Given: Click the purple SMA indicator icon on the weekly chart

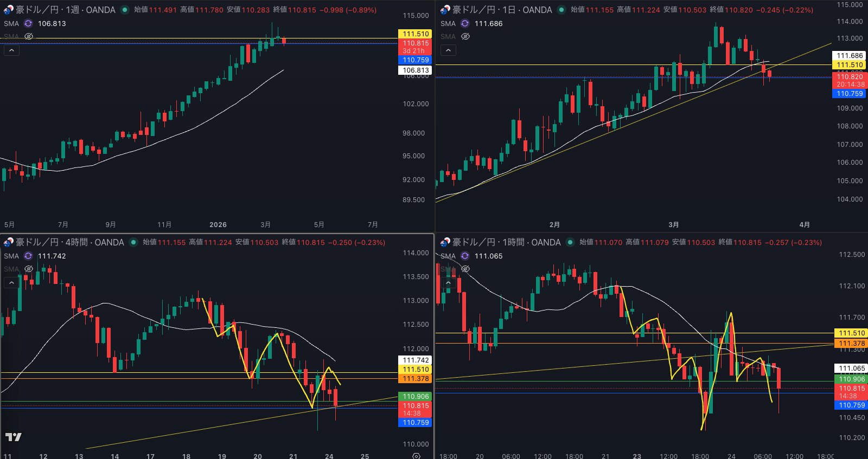Looking at the screenshot, I should [x=28, y=23].
